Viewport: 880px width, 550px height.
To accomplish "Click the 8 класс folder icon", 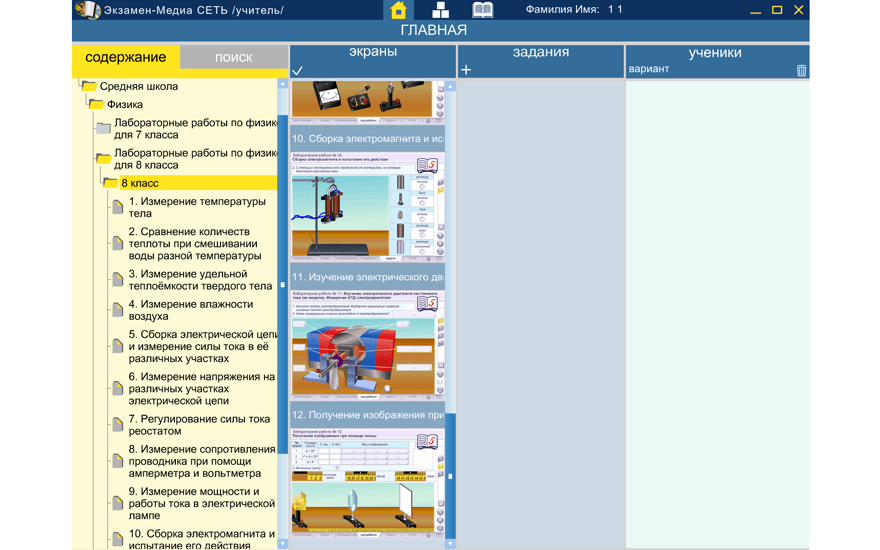I will click(x=110, y=183).
